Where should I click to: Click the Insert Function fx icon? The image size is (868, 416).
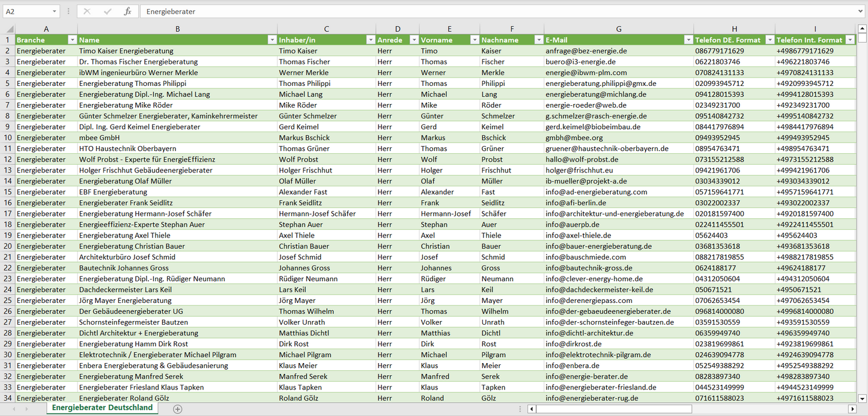coord(127,11)
